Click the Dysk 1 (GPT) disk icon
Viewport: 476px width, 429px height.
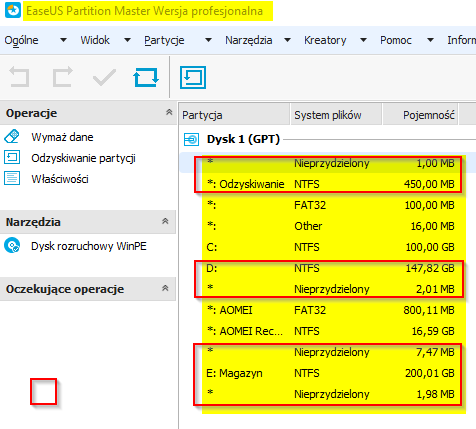(191, 139)
